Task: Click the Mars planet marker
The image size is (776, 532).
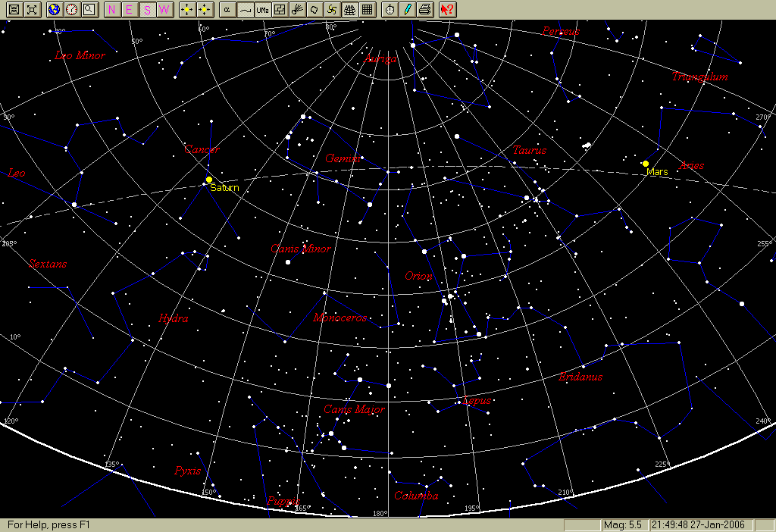Action: 646,164
